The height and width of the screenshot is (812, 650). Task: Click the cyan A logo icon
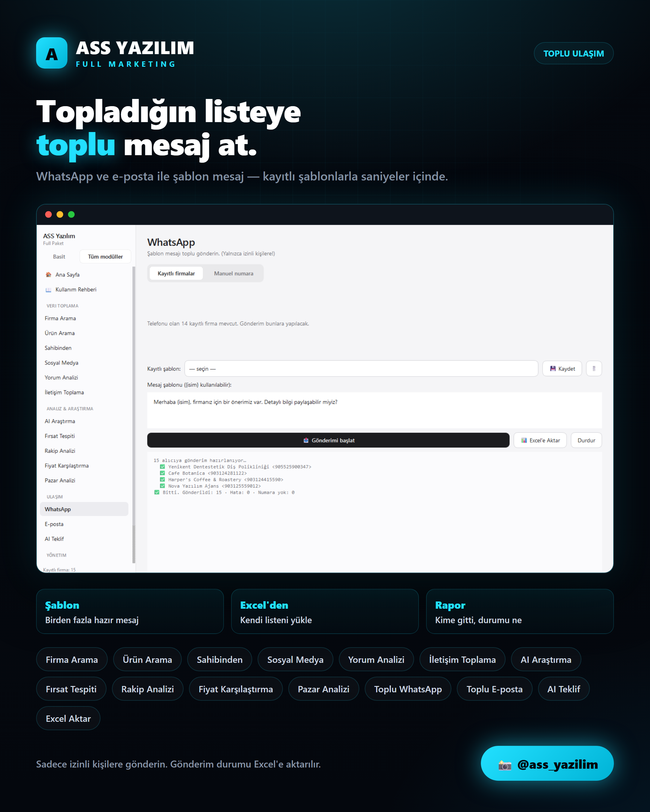(52, 53)
